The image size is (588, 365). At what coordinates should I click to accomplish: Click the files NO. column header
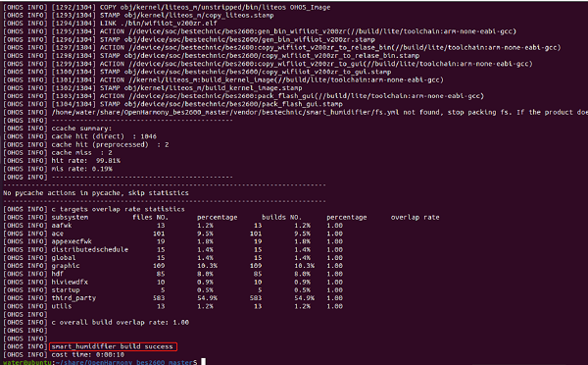pos(150,217)
